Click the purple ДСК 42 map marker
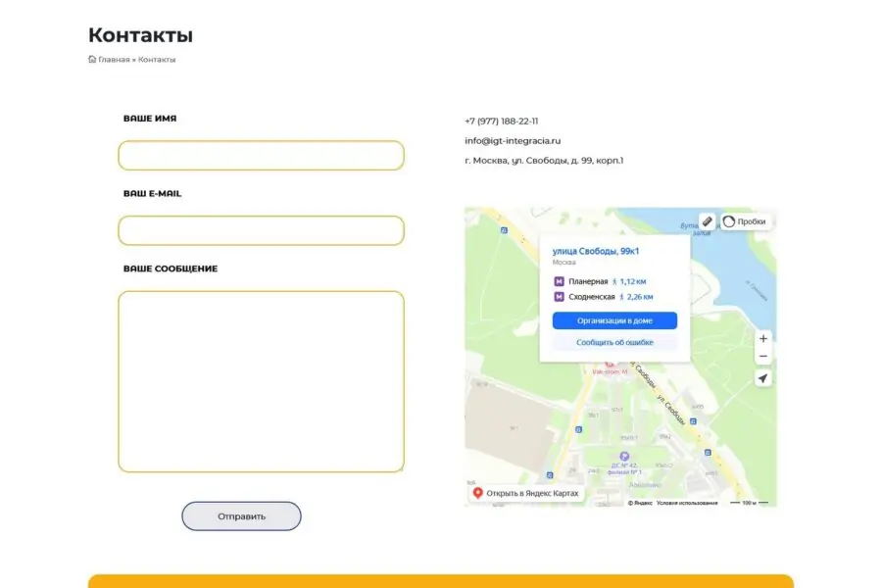 coord(624,456)
